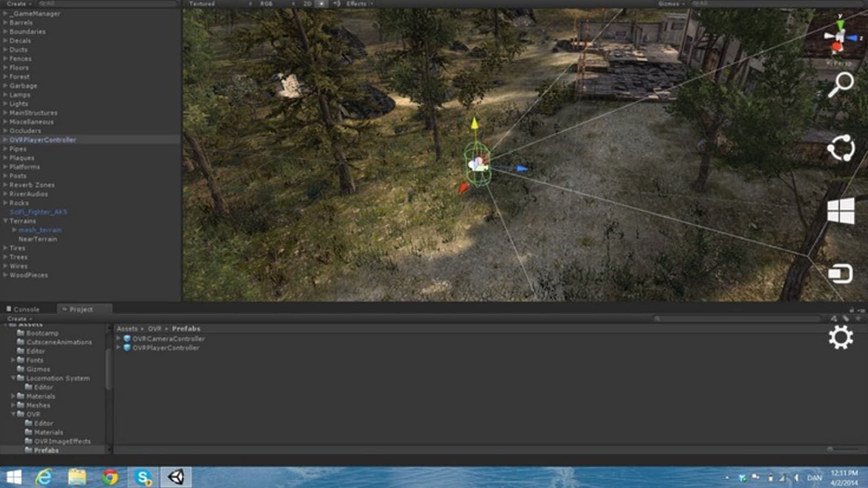
Task: Open Google Chrome from the taskbar
Action: tap(110, 477)
